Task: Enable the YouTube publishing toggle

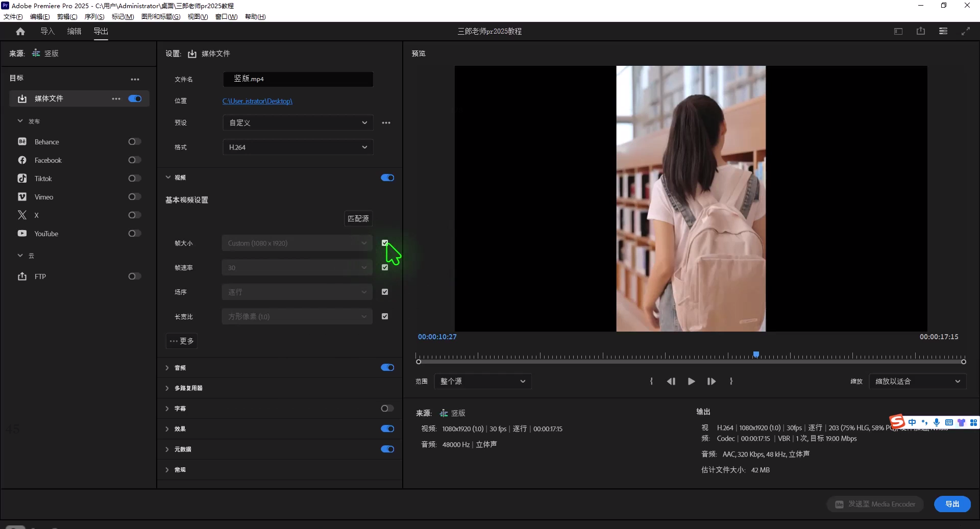Action: [135, 234]
